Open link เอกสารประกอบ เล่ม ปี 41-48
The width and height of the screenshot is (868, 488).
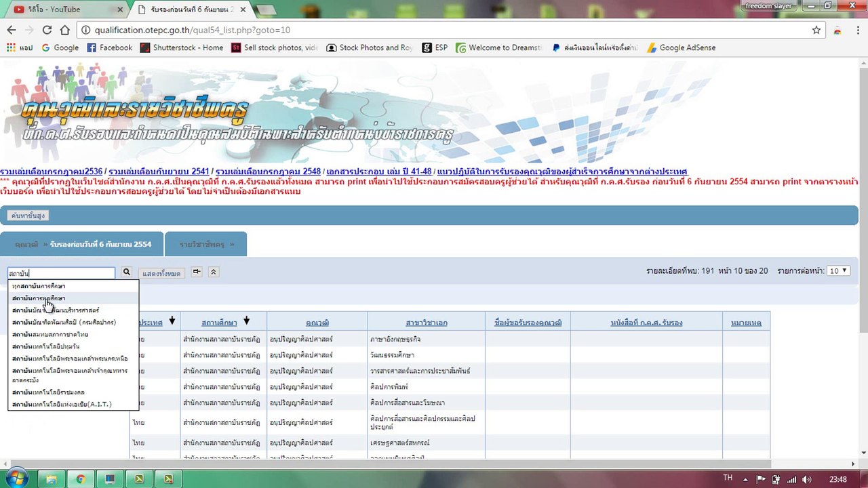[379, 171]
